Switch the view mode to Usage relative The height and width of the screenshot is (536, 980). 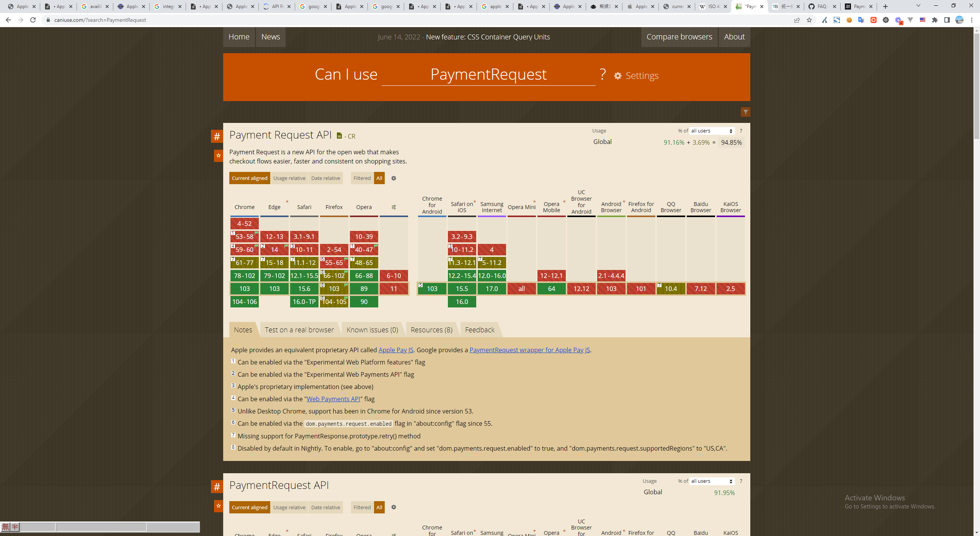pos(289,178)
